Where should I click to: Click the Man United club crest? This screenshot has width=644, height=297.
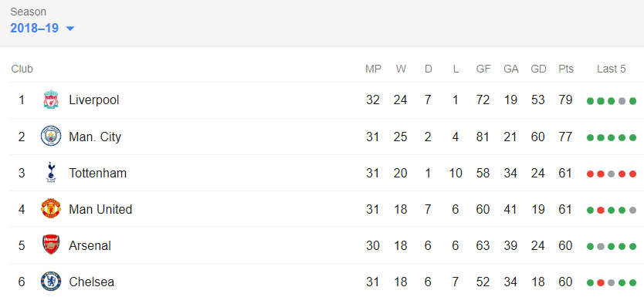pos(51,209)
